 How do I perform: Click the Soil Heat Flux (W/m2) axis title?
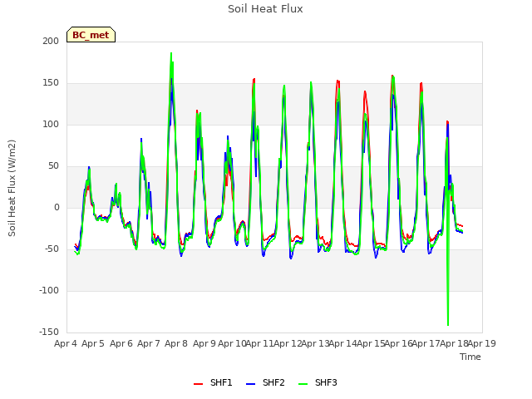pos(12,188)
